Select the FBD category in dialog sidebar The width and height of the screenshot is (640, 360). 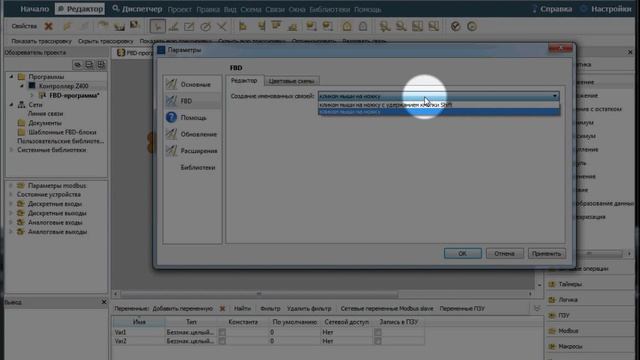point(192,101)
